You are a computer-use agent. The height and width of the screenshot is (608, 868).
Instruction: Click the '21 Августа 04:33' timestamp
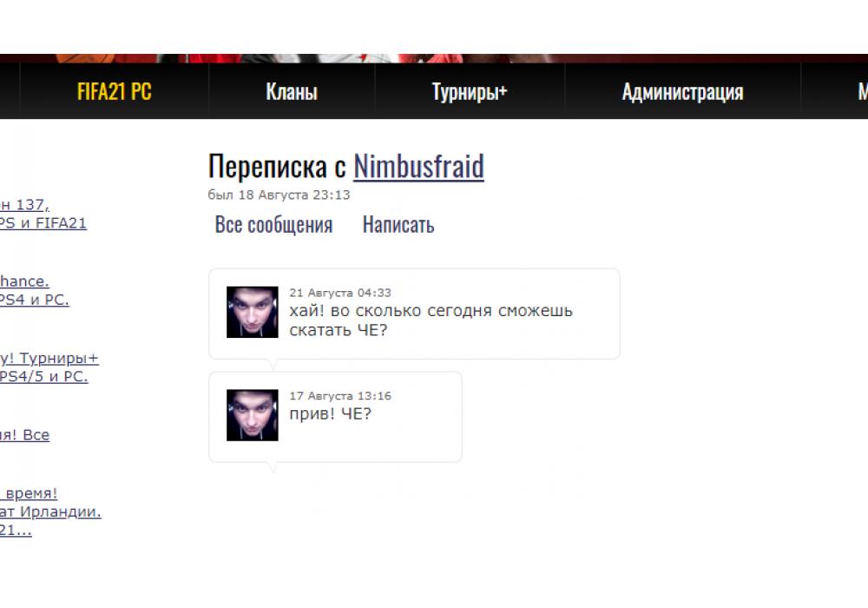coord(339,293)
